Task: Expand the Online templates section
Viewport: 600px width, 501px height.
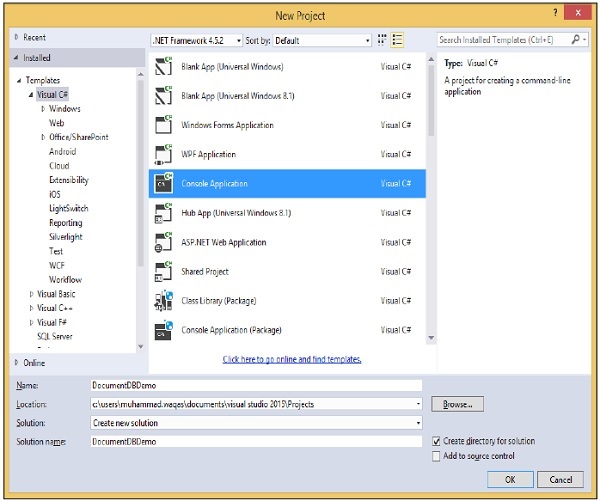Action: click(16, 362)
